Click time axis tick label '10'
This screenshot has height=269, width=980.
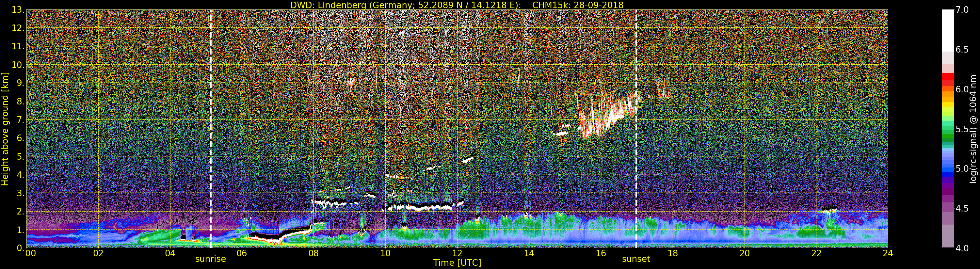click(x=385, y=253)
